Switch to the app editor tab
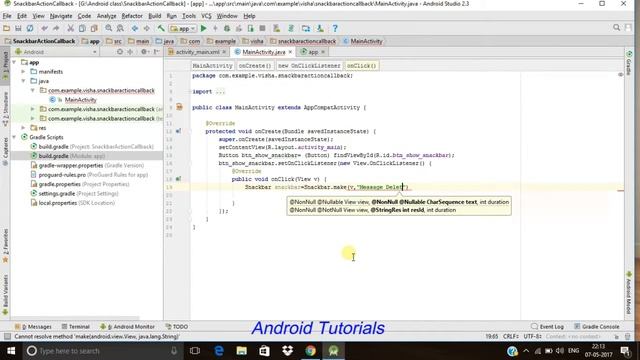 [313, 52]
